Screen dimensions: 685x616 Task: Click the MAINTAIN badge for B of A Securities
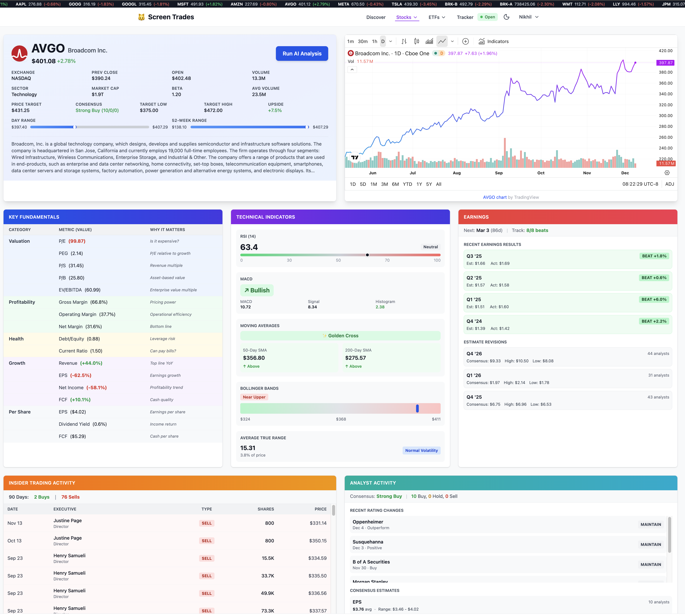click(651, 565)
